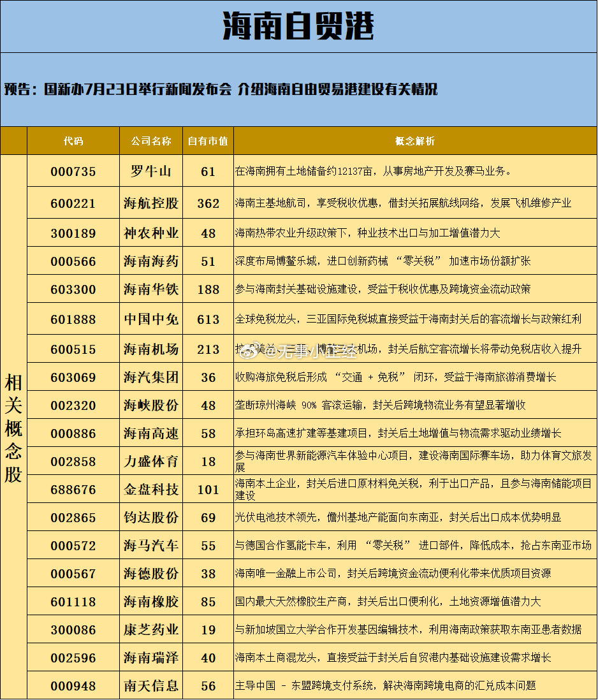Click company name 海南华铁
The height and width of the screenshot is (700, 598).
[151, 289]
